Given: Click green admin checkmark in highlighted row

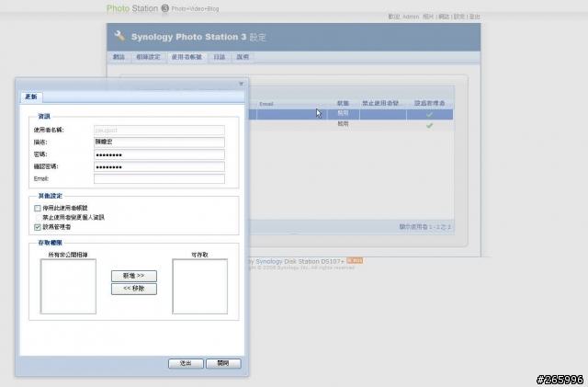Looking at the screenshot, I should point(429,115).
